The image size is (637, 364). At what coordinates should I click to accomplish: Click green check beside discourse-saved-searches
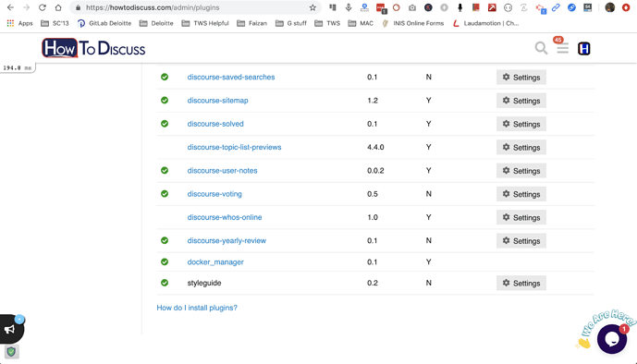(x=165, y=77)
